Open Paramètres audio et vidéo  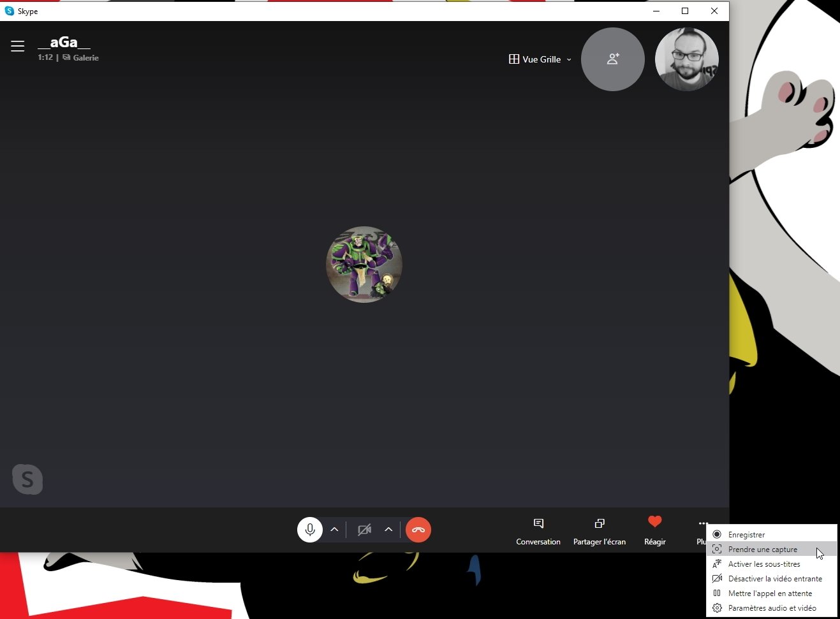coord(772,608)
